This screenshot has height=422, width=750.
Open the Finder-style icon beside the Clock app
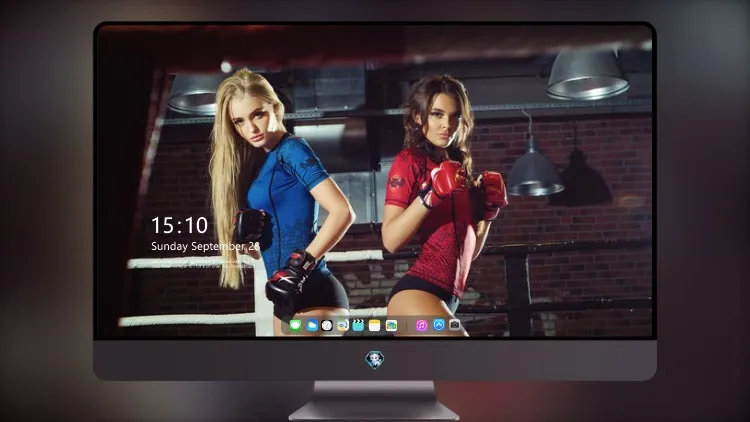pyautogui.click(x=343, y=325)
